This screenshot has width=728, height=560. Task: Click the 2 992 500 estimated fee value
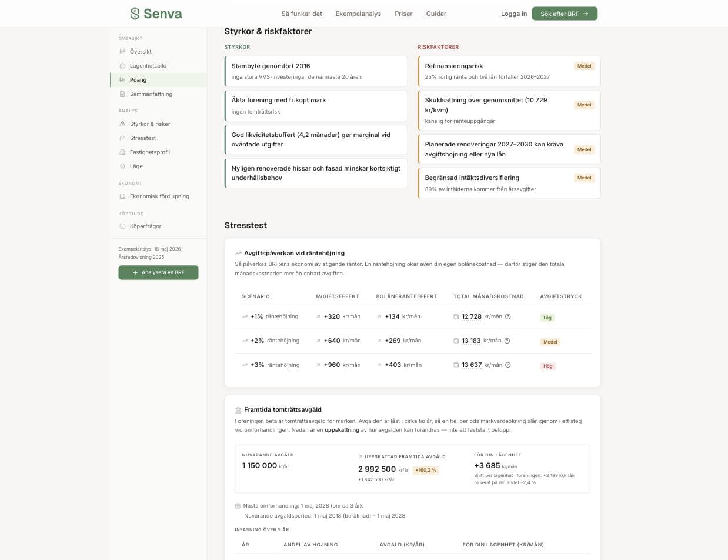pos(377,469)
